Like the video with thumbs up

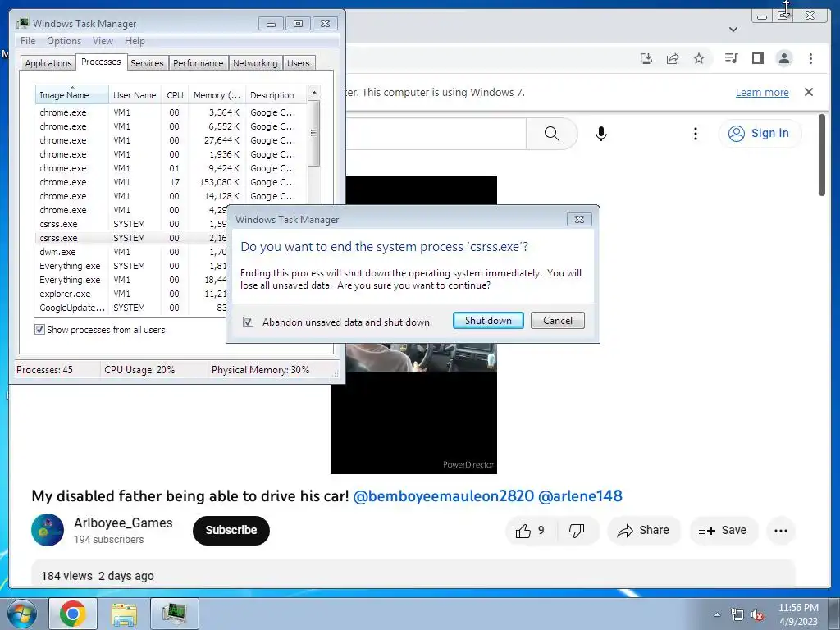(x=529, y=531)
